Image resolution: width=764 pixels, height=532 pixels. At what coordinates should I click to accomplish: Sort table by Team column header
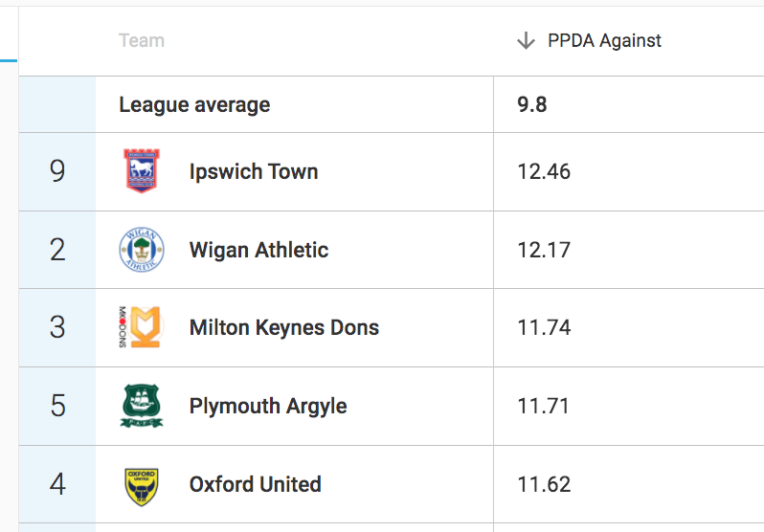142,40
